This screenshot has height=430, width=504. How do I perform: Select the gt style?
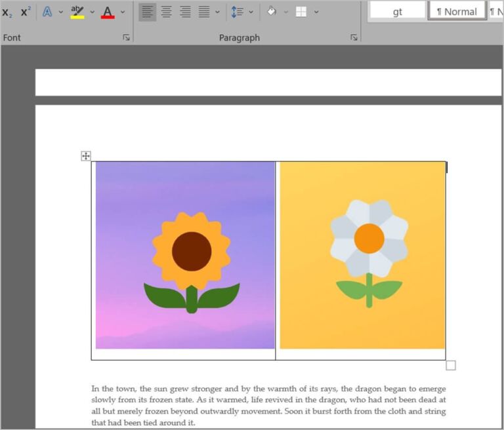[398, 11]
